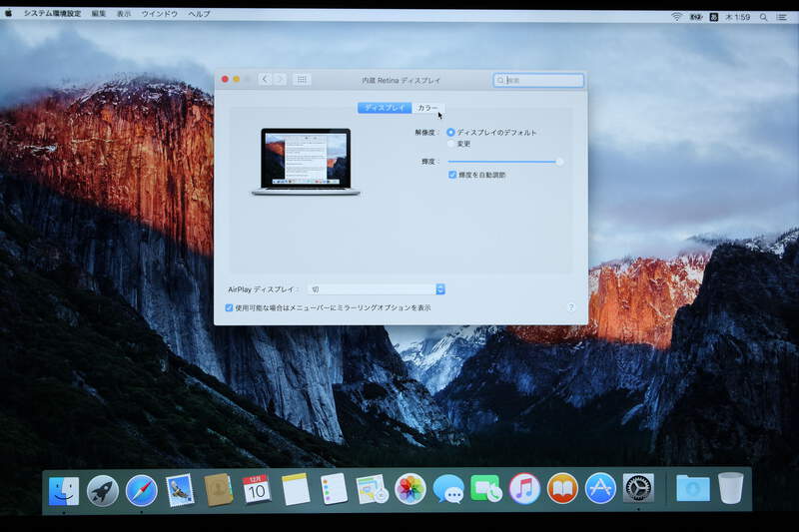Open iTunes from the Dock
This screenshot has width=799, height=532.
524,488
